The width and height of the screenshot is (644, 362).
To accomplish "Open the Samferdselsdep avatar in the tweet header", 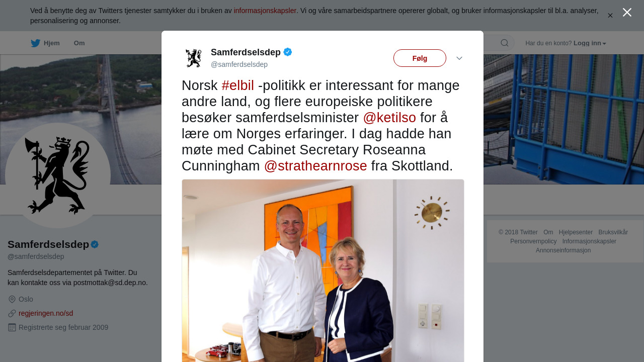I will (x=193, y=58).
